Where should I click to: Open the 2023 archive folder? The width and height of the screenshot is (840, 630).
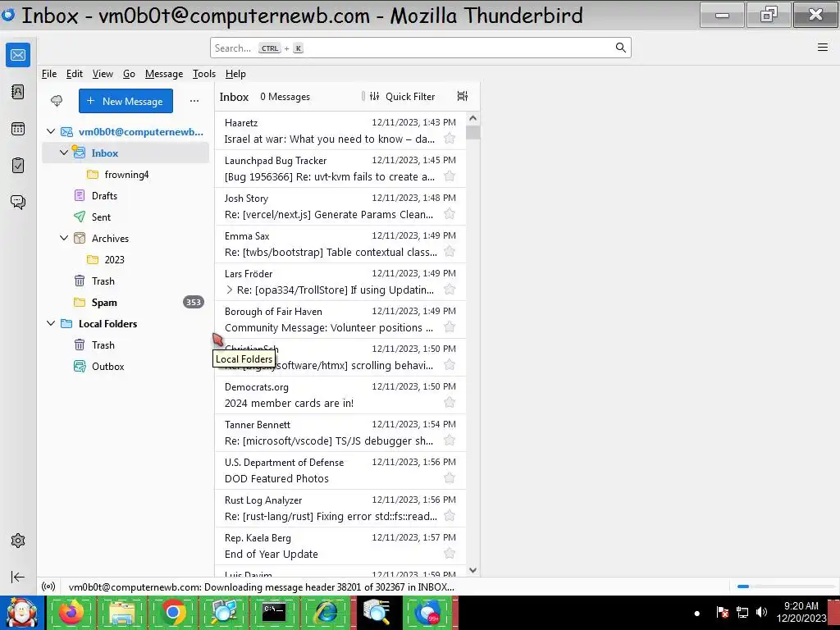point(126,260)
